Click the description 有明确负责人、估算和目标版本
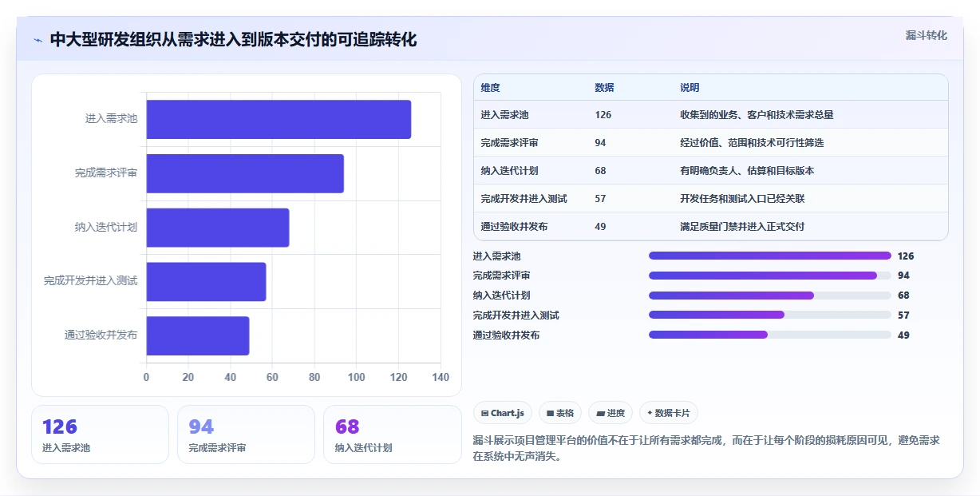This screenshot has height=496, width=980. [747, 171]
